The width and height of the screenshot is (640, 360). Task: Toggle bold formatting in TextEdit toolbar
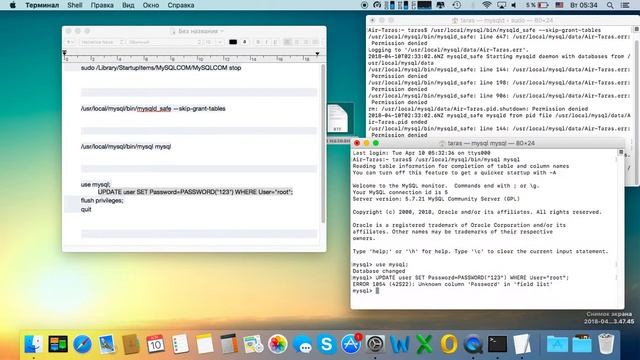258,42
